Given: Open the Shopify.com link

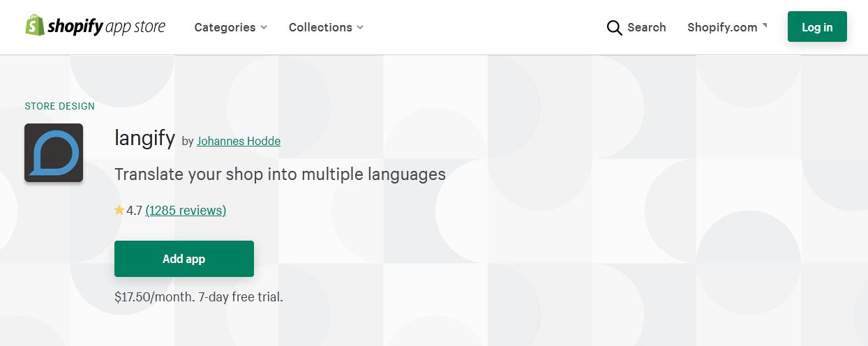Looking at the screenshot, I should tap(722, 27).
